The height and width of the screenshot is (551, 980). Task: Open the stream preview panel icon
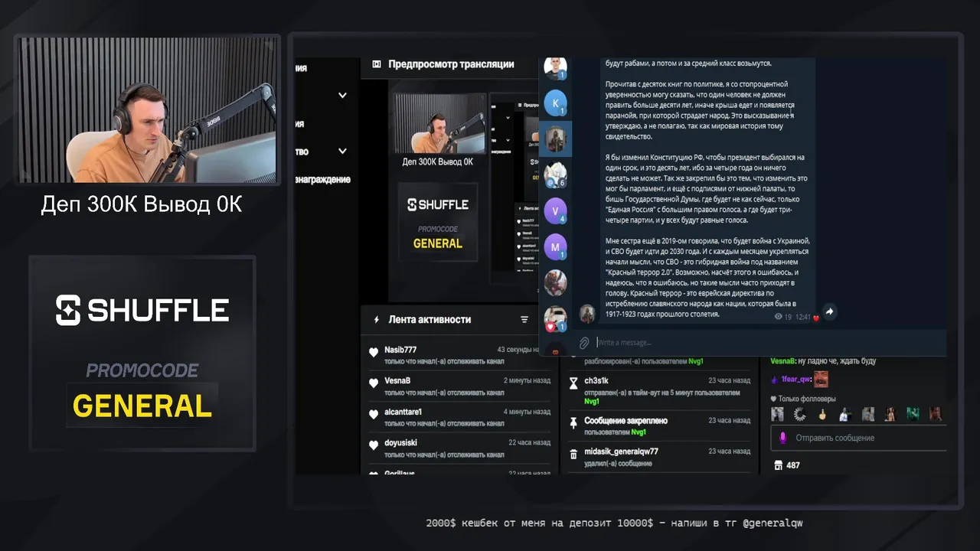point(376,64)
